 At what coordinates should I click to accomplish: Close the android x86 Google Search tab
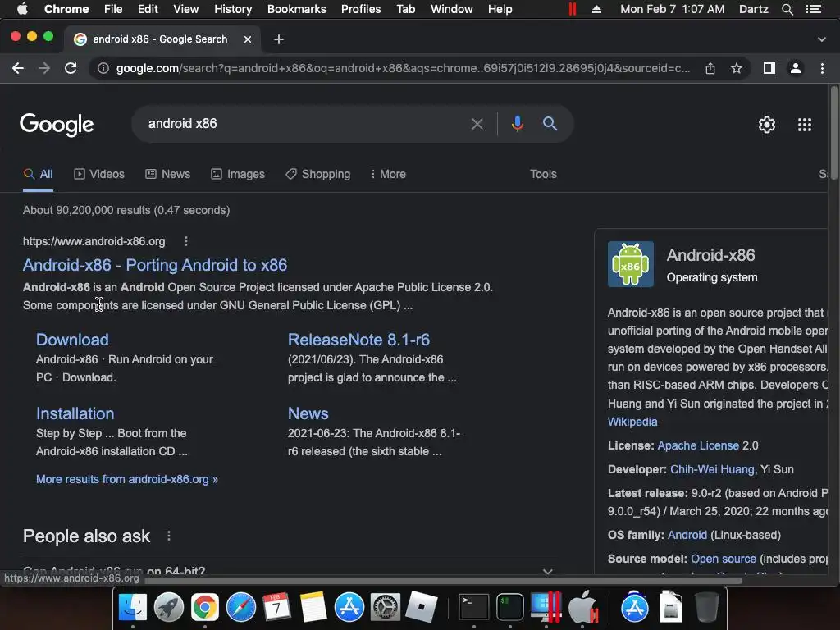point(248,39)
